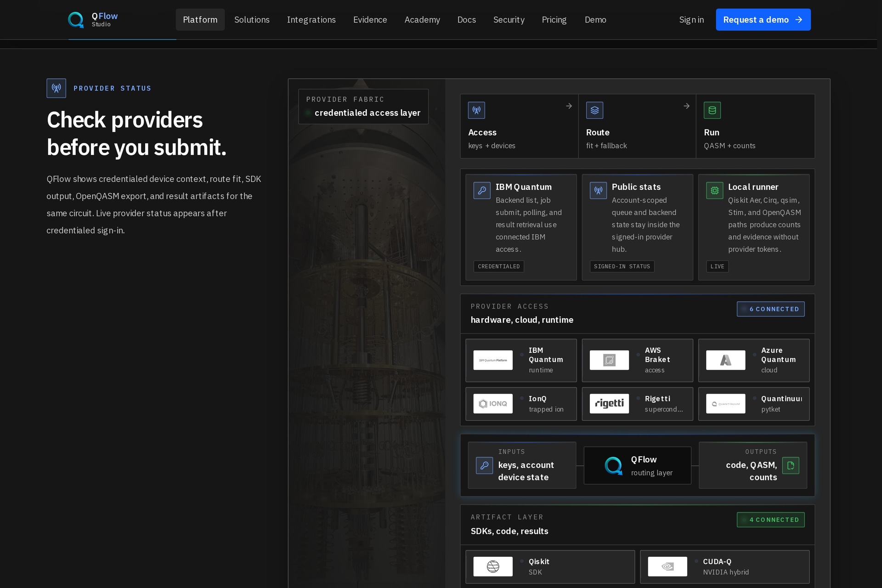Select the Run QASM + counts step
The height and width of the screenshot is (588, 882).
click(755, 126)
